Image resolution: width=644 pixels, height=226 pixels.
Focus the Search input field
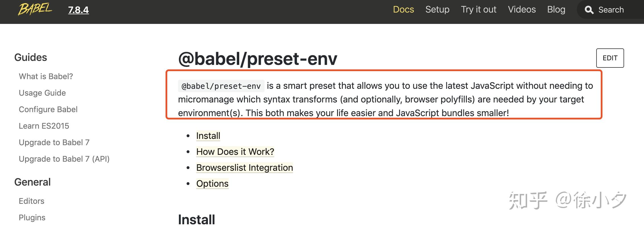point(614,10)
